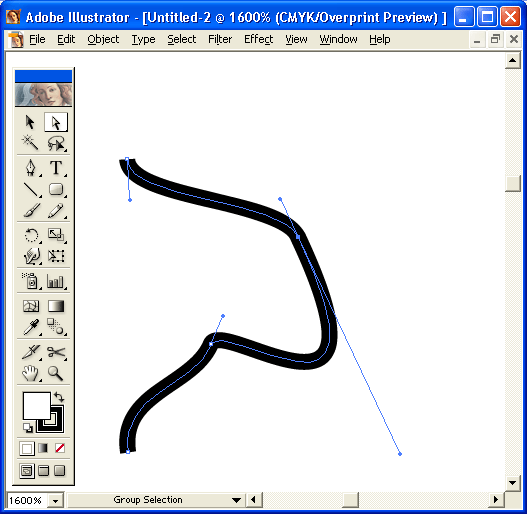This screenshot has width=527, height=514.
Task: Click the Default Fill and Stroke button
Action: (x=28, y=428)
